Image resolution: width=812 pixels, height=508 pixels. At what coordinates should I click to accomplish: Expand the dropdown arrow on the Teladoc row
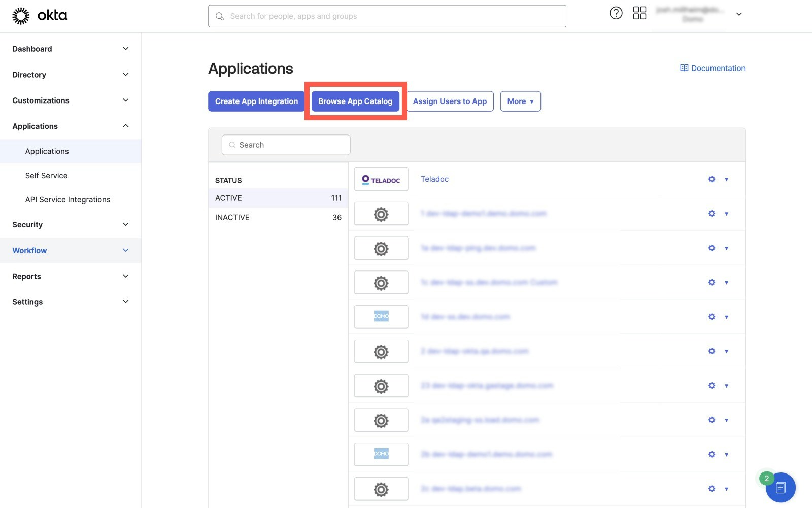tap(727, 179)
